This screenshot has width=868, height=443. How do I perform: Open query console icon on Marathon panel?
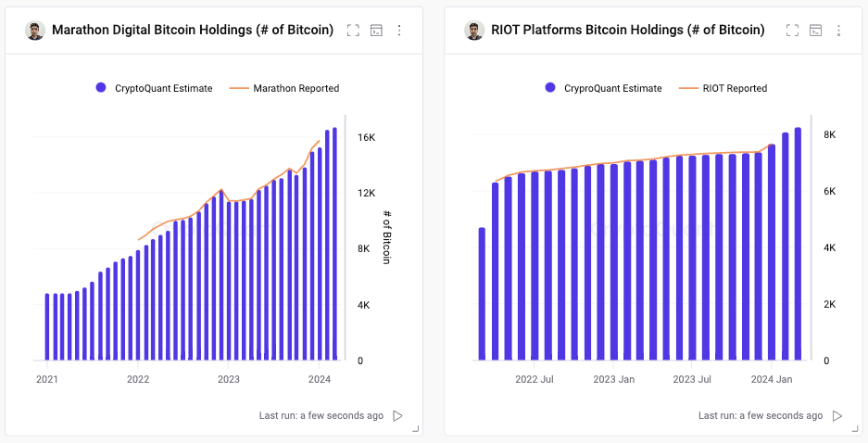click(x=376, y=31)
